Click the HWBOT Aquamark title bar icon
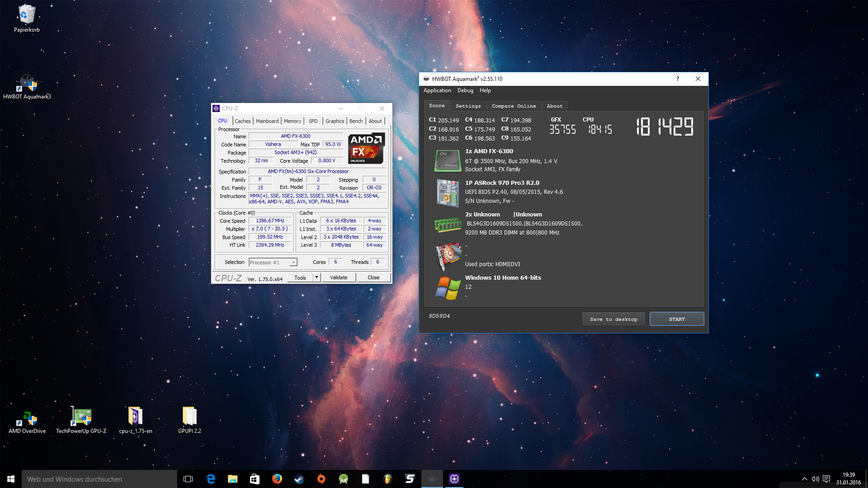This screenshot has width=868, height=488. click(x=426, y=79)
